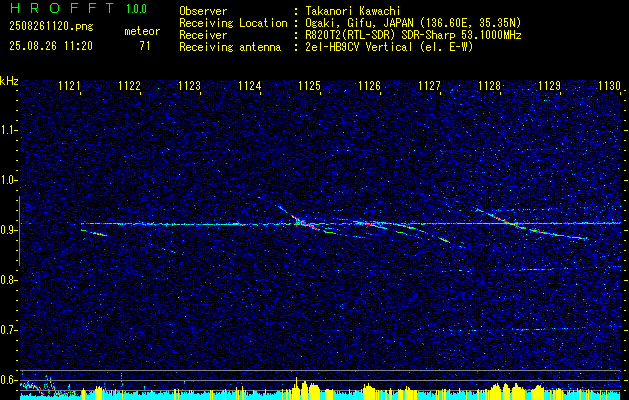629x400 pixels.
Task: Click the observer name Takanori Kawachi
Action: [x=351, y=11]
